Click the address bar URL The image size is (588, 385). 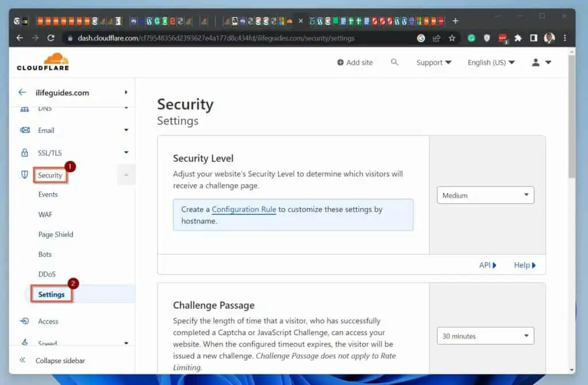click(216, 38)
